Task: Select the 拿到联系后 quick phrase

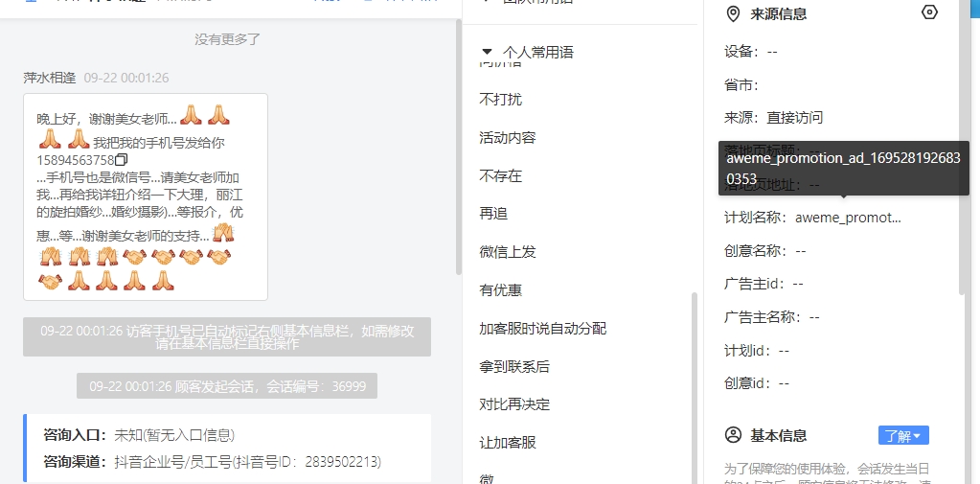Action: click(x=514, y=366)
